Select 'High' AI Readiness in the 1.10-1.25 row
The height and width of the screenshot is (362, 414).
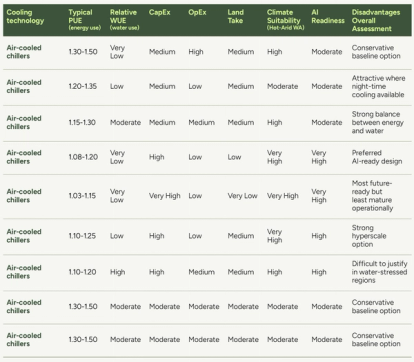click(319, 236)
